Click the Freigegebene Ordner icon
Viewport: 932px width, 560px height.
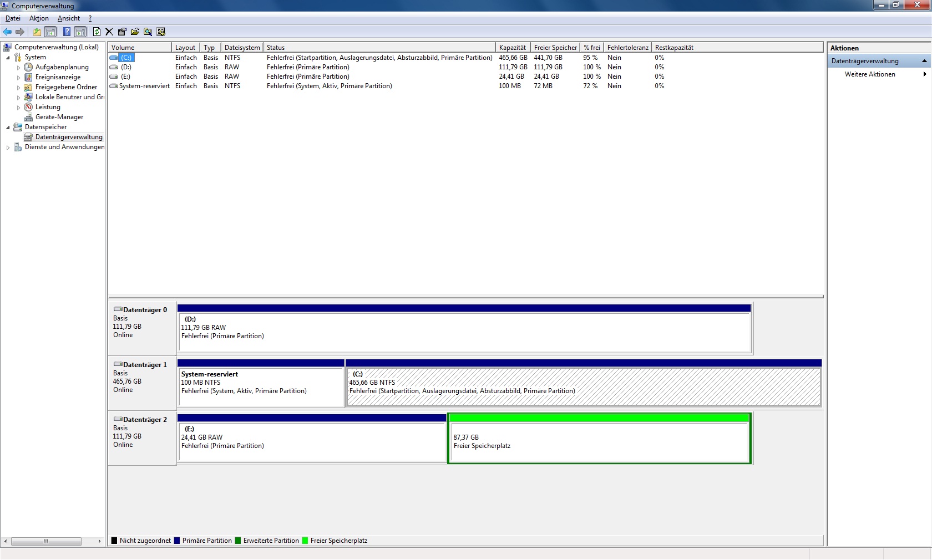pyautogui.click(x=28, y=87)
